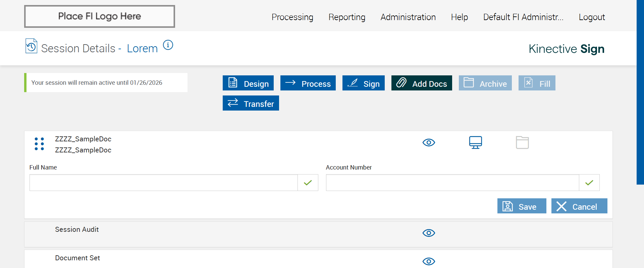
Task: Show Session Audit via eye icon
Action: click(x=429, y=233)
